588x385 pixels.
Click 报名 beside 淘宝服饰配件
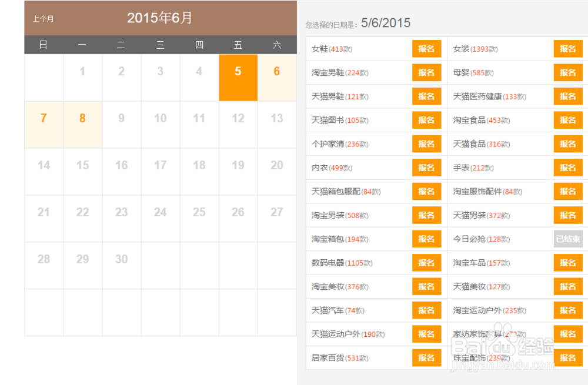coord(568,192)
